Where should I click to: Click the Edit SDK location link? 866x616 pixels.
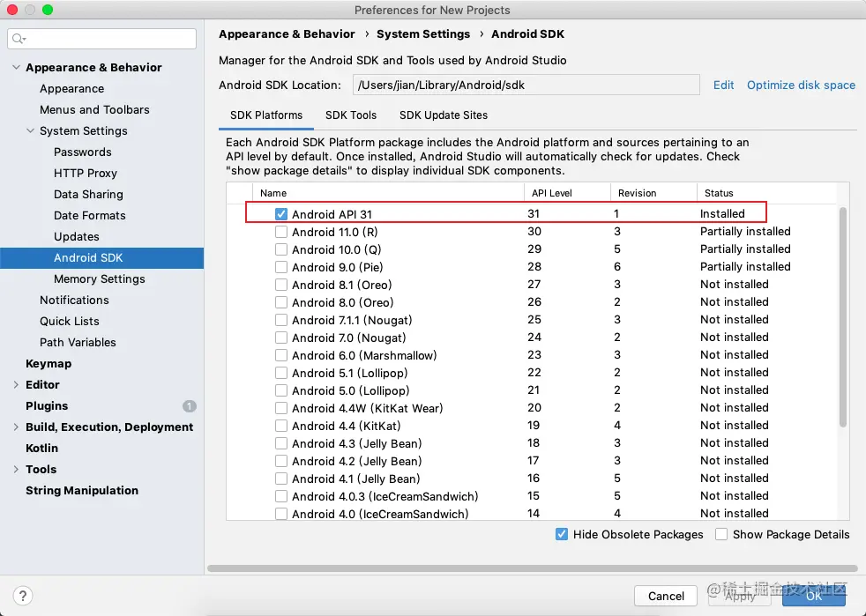click(x=723, y=85)
